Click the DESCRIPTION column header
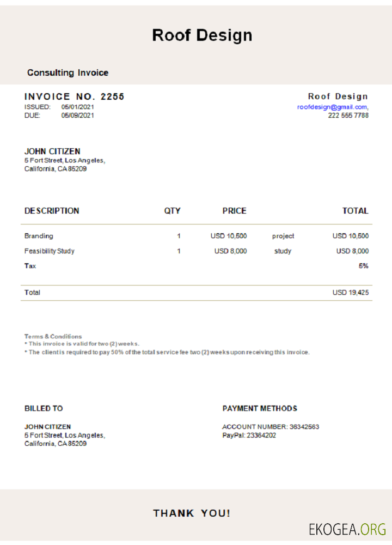The width and height of the screenshot is (392, 545). tap(52, 211)
